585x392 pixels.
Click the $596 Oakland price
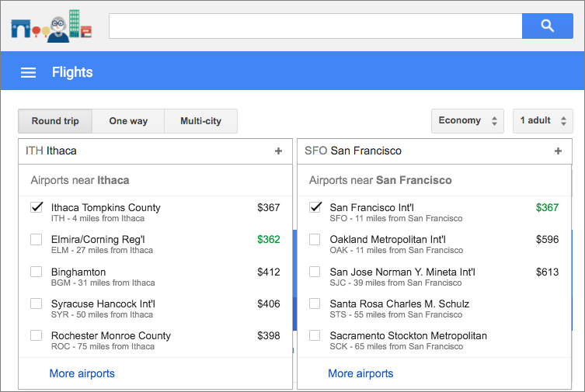click(x=547, y=239)
